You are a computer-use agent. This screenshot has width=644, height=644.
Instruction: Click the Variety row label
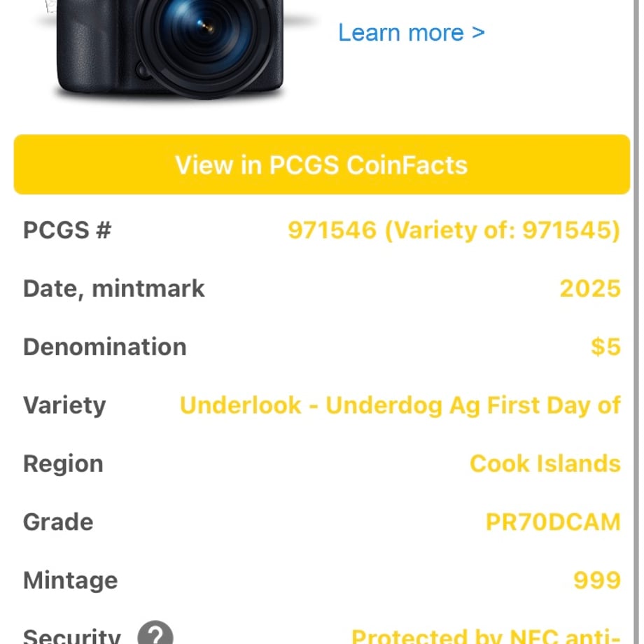click(x=64, y=406)
